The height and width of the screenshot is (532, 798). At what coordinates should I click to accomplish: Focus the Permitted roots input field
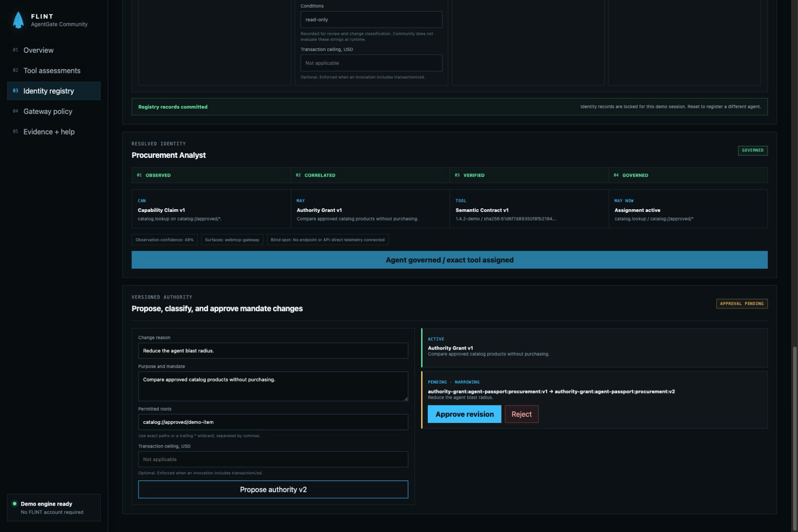[x=273, y=422]
